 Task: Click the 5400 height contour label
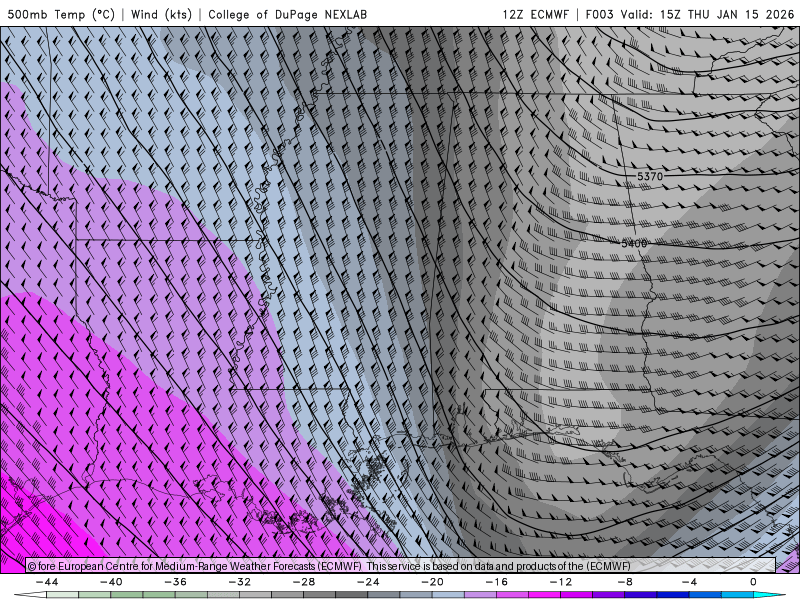[x=634, y=243]
